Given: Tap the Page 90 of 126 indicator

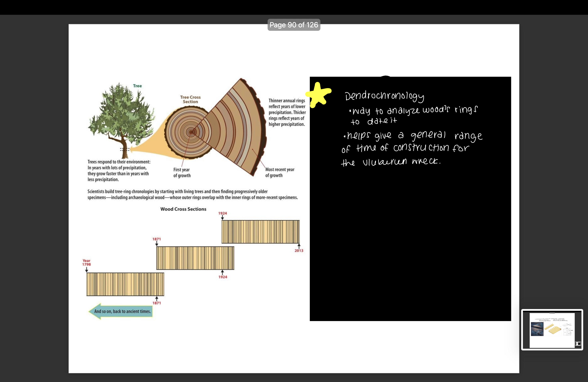Looking at the screenshot, I should coord(294,25).
